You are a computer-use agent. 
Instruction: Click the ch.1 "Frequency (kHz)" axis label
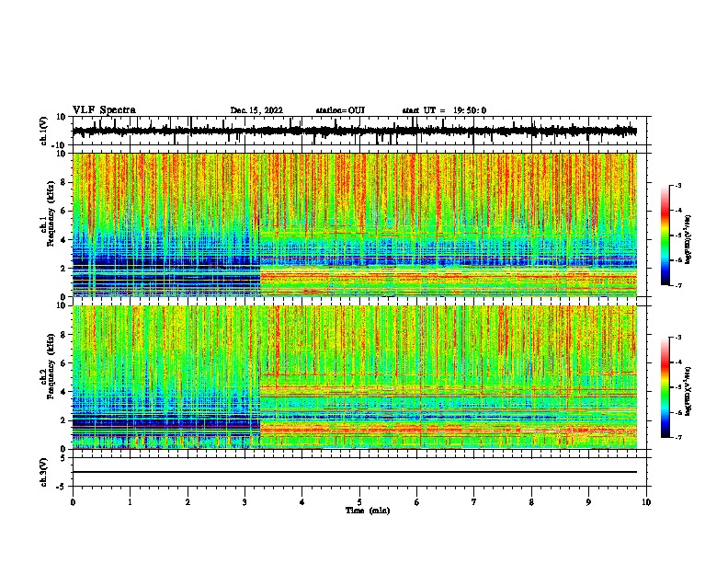click(x=51, y=213)
